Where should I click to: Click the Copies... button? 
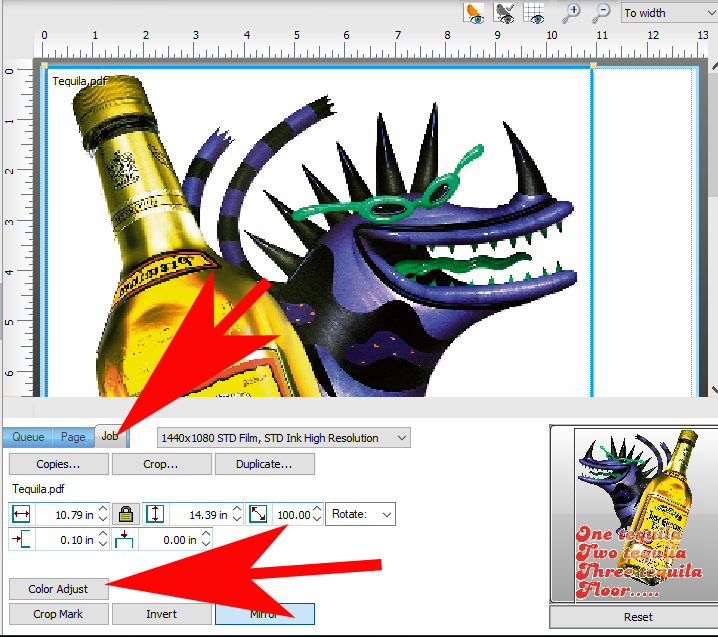click(x=59, y=464)
